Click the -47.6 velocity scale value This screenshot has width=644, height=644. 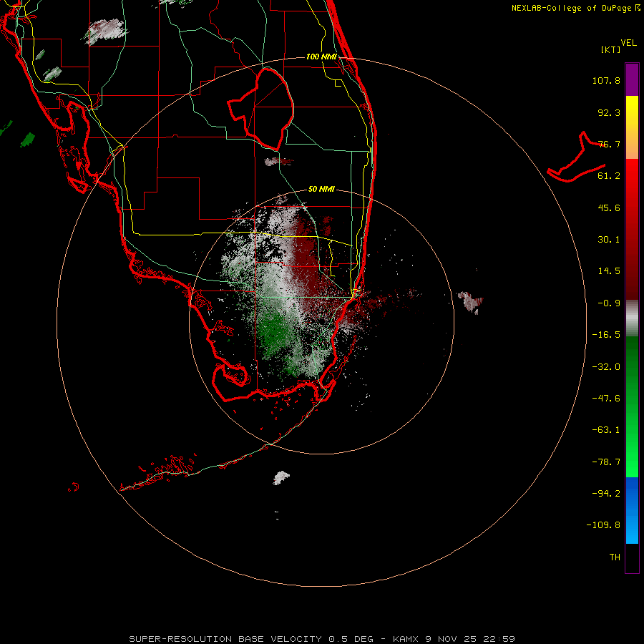pyautogui.click(x=606, y=399)
